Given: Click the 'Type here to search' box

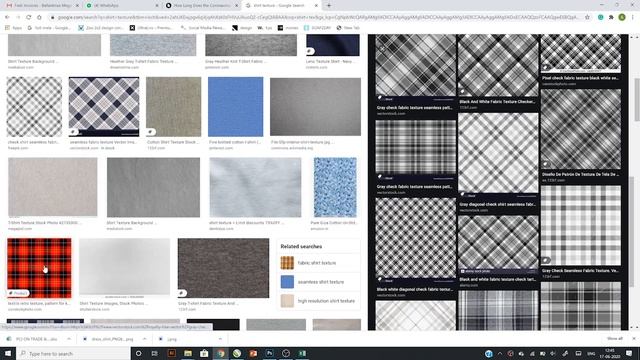Looking at the screenshot, I should click(73, 353).
